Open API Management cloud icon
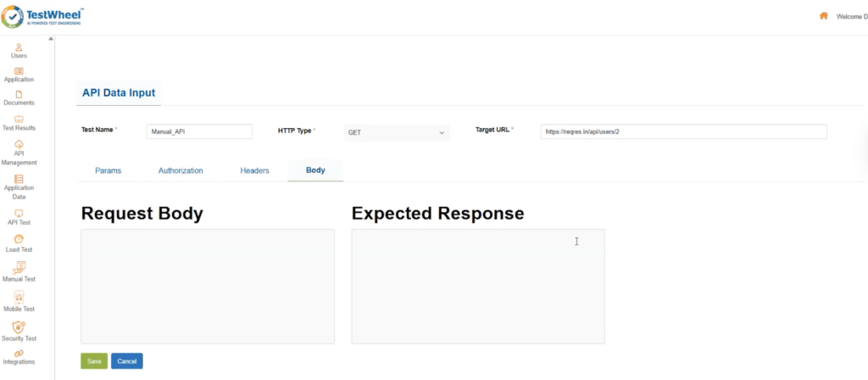This screenshot has width=868, height=380. point(19,143)
